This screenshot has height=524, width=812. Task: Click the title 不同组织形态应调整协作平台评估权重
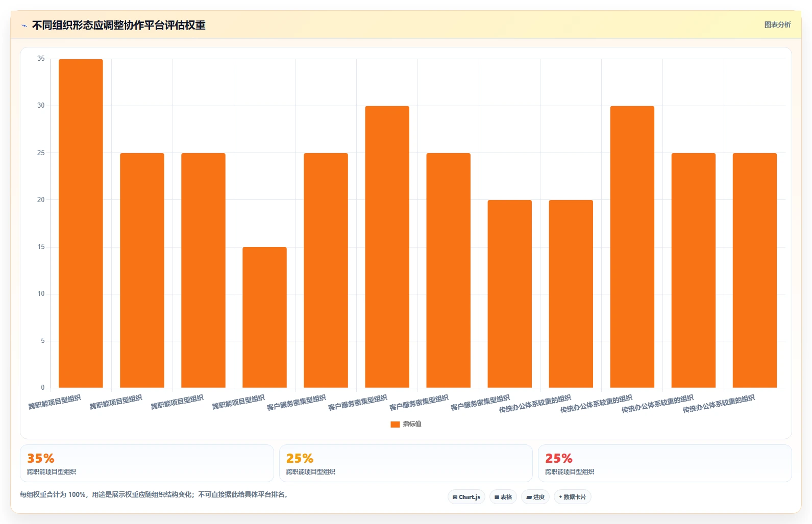(118, 25)
